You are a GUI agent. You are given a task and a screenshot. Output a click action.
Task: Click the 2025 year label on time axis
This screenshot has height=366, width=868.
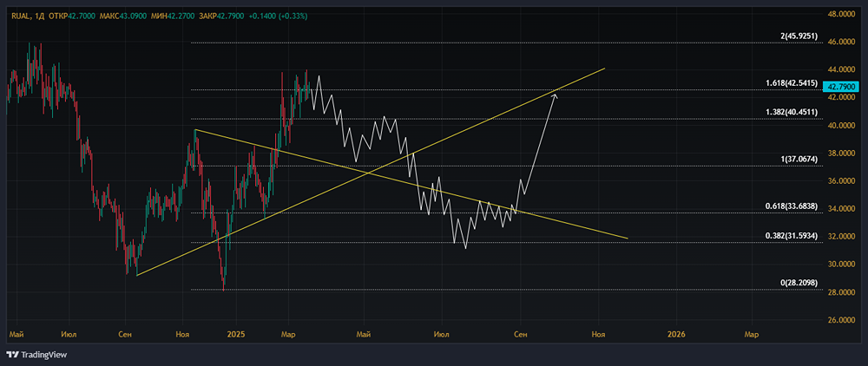pos(236,334)
